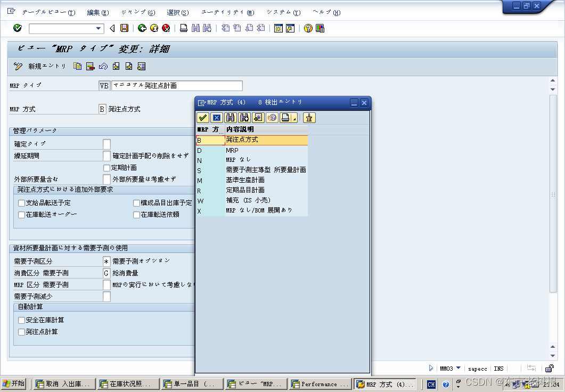The image size is (565, 392).
Task: Click the Personal Value List icon in popup
Action: (x=309, y=118)
